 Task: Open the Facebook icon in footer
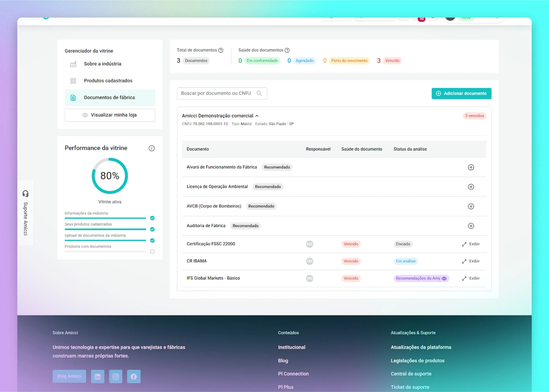[x=134, y=376]
